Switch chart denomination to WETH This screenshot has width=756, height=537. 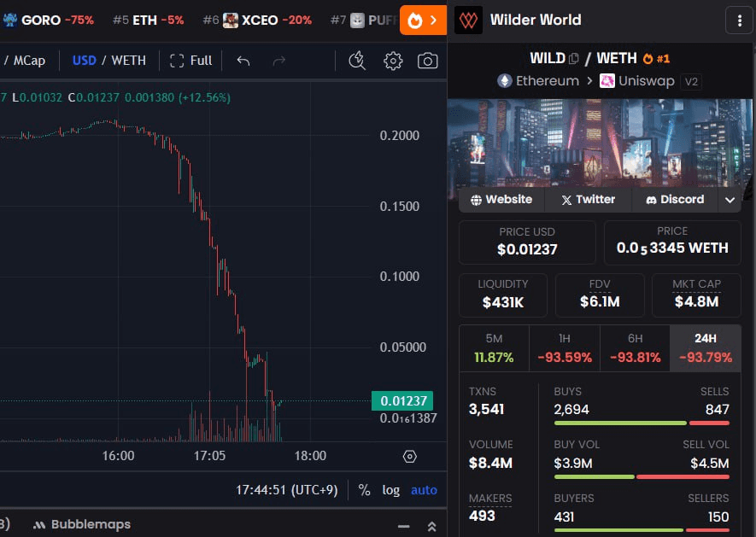(129, 61)
